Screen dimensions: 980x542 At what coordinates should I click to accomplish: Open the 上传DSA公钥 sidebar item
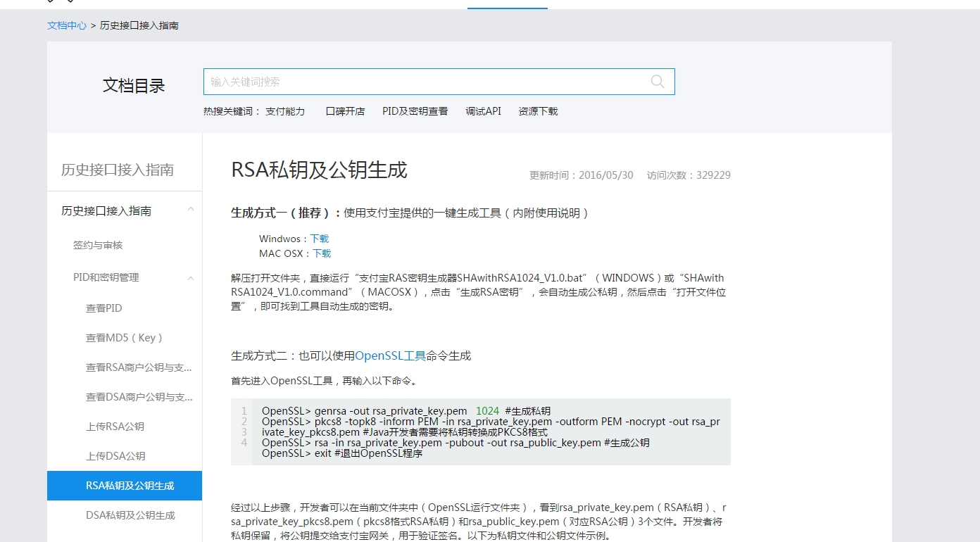(x=115, y=456)
